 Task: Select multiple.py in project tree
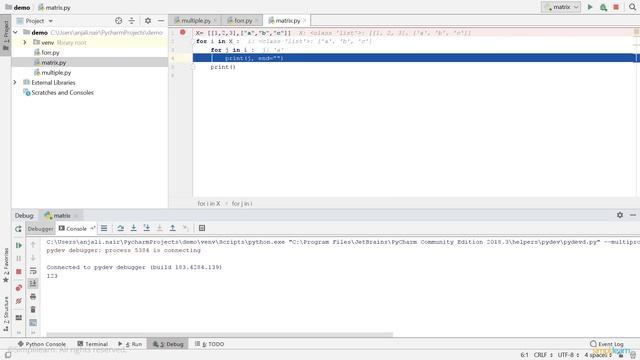(x=56, y=73)
